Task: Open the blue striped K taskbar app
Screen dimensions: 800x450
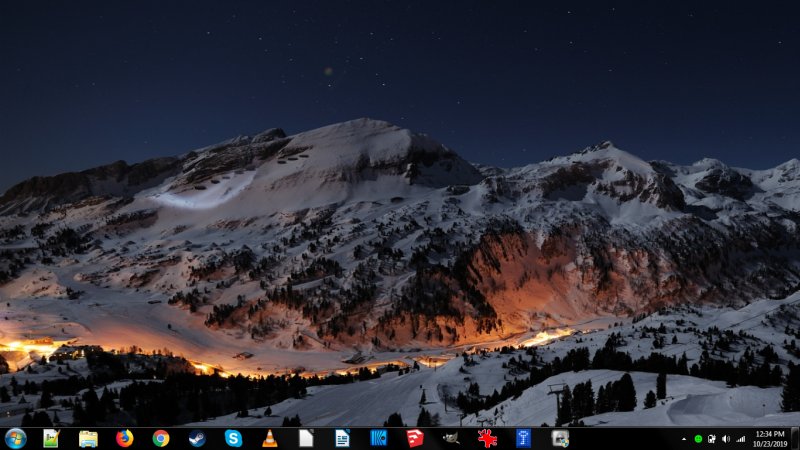Action: pos(378,438)
